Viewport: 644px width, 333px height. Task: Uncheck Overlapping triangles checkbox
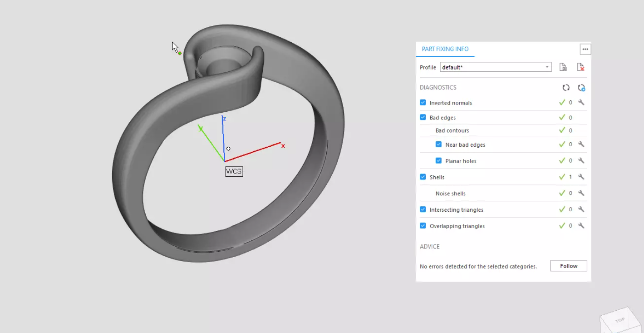[423, 226]
